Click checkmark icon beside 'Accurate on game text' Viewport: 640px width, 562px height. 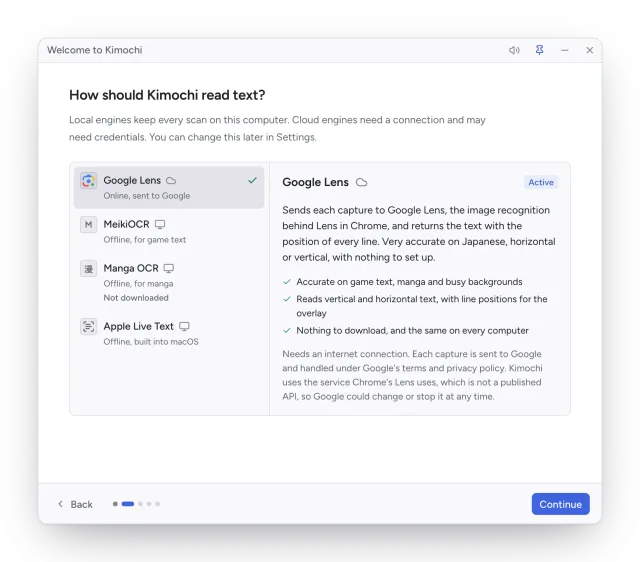pos(287,282)
